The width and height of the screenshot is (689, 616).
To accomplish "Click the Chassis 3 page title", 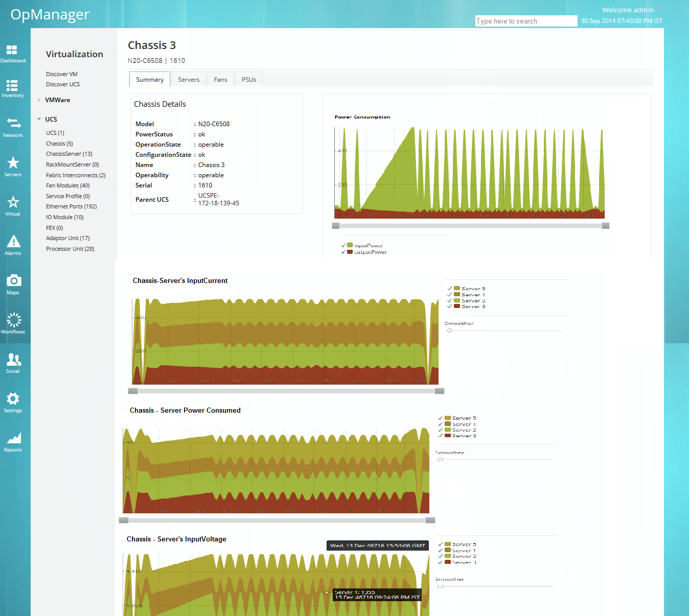I will click(152, 45).
